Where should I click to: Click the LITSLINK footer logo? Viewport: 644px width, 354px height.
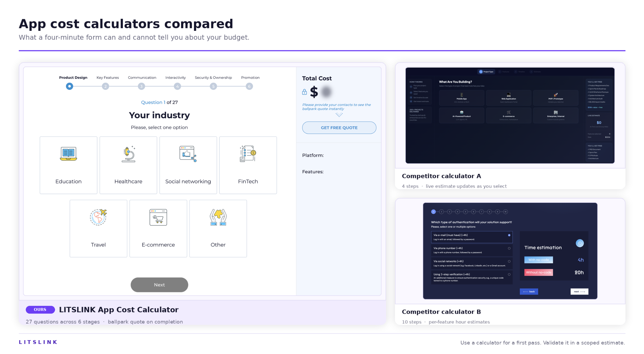pos(38,342)
